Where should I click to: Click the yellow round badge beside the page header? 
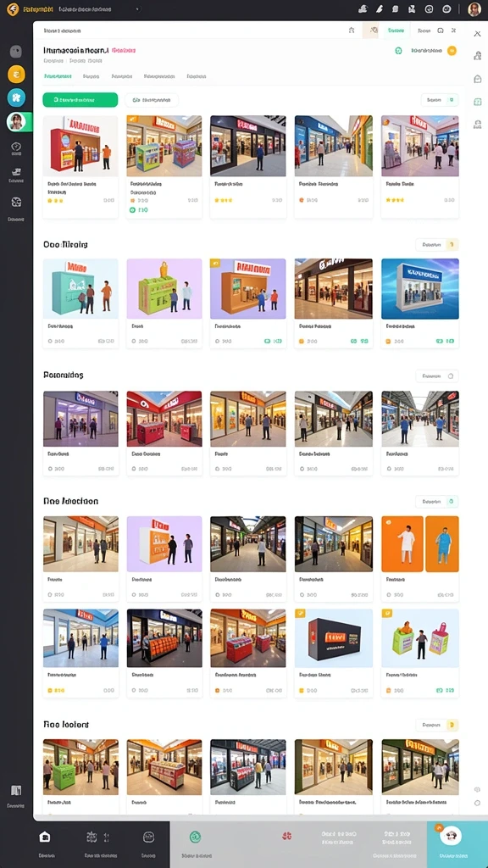coord(452,51)
